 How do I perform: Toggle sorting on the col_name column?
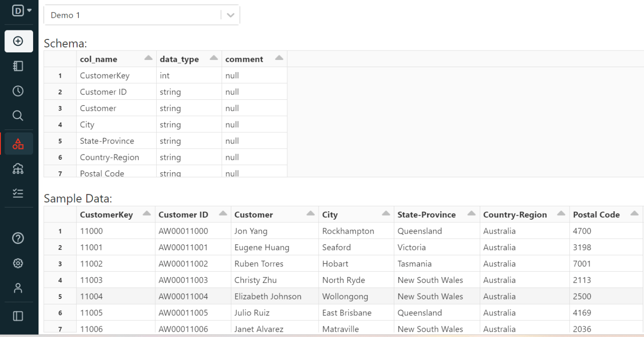point(148,57)
